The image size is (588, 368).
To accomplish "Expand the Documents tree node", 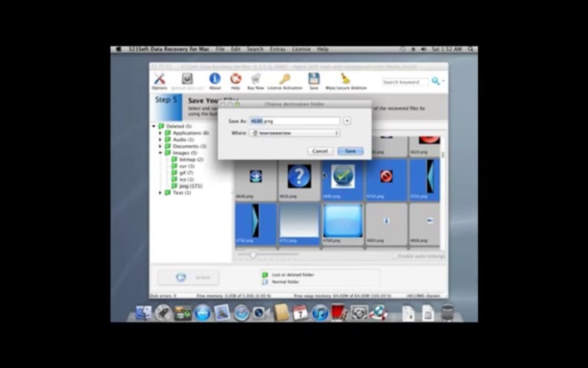I will click(160, 146).
